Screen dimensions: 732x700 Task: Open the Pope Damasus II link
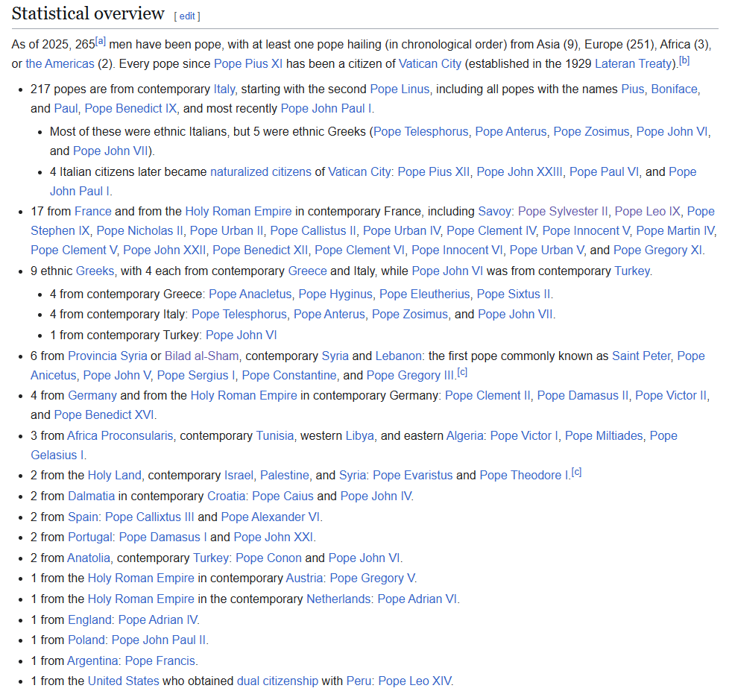[x=583, y=396]
